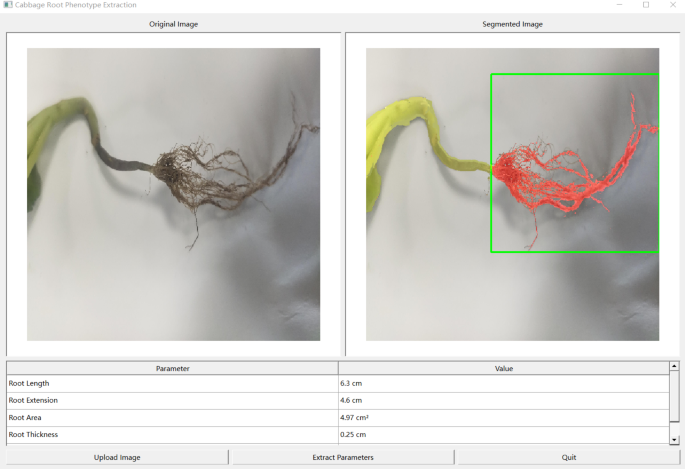
Task: Click the Segmented Image heading
Action: 512,24
